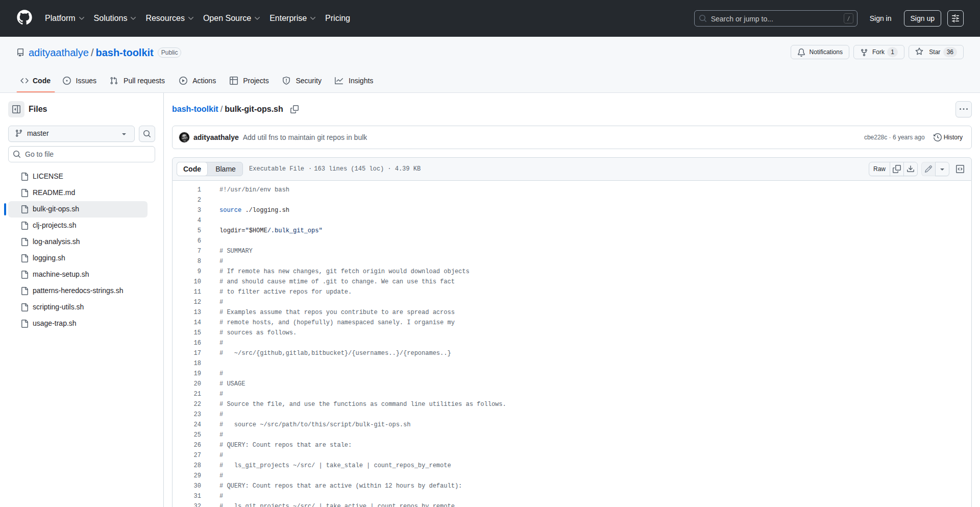Open commit message 'Add util fns' link
The height and width of the screenshot is (507, 980).
click(305, 137)
